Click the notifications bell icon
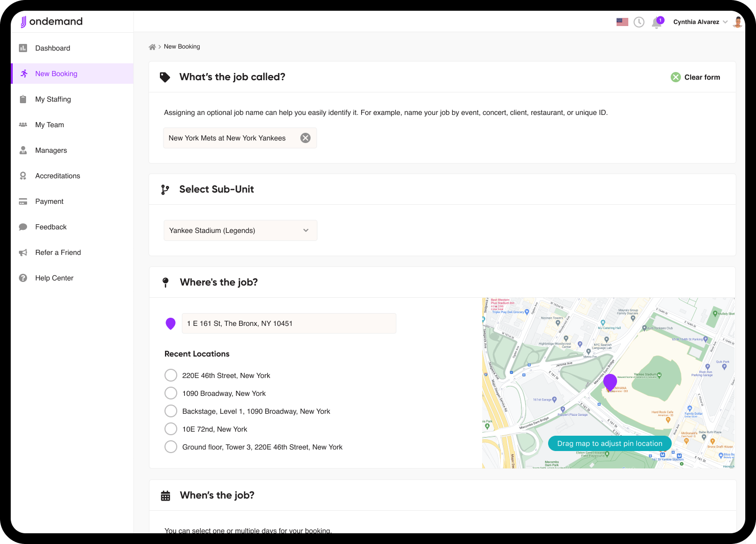 (656, 23)
